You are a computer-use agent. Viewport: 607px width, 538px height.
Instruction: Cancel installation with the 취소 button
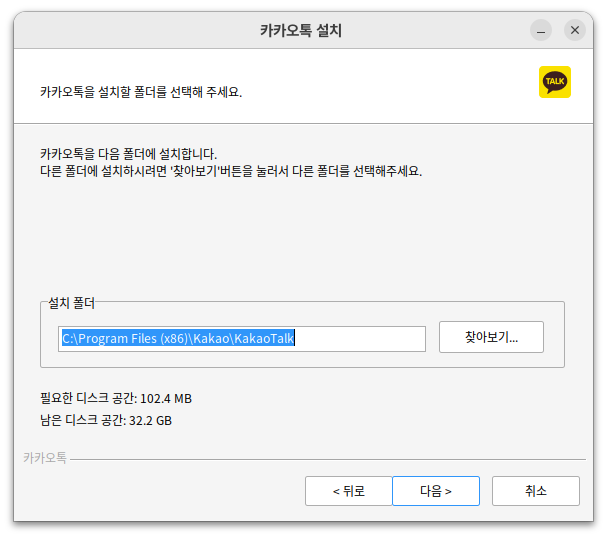tap(536, 491)
